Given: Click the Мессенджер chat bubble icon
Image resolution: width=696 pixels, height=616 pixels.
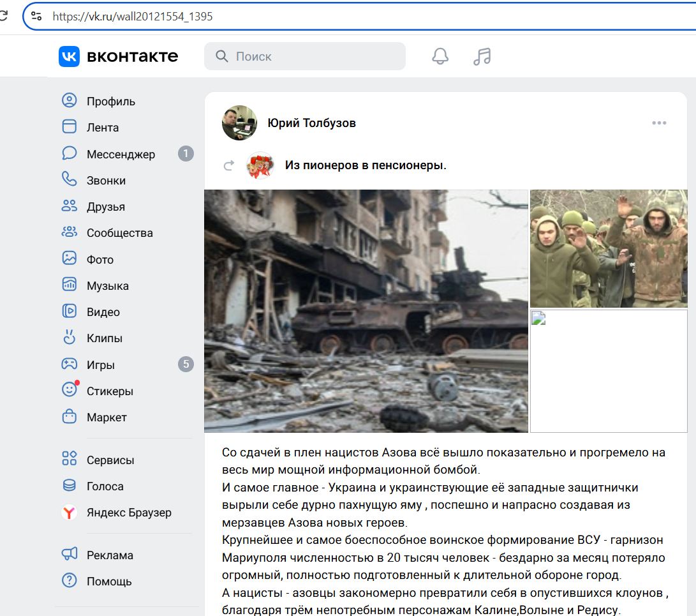Looking at the screenshot, I should [x=70, y=153].
